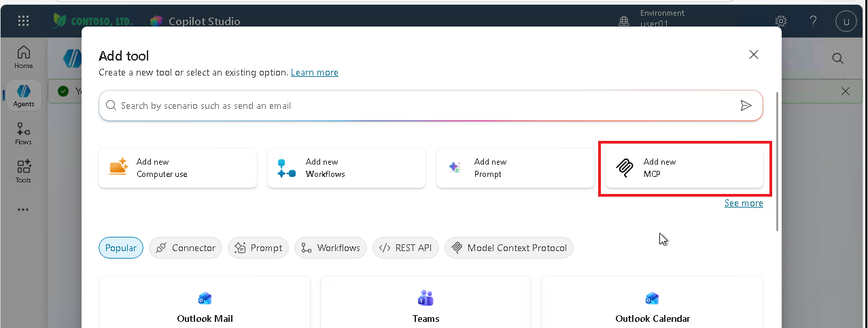
Task: Click the Outlook Mail icon
Action: point(205,298)
